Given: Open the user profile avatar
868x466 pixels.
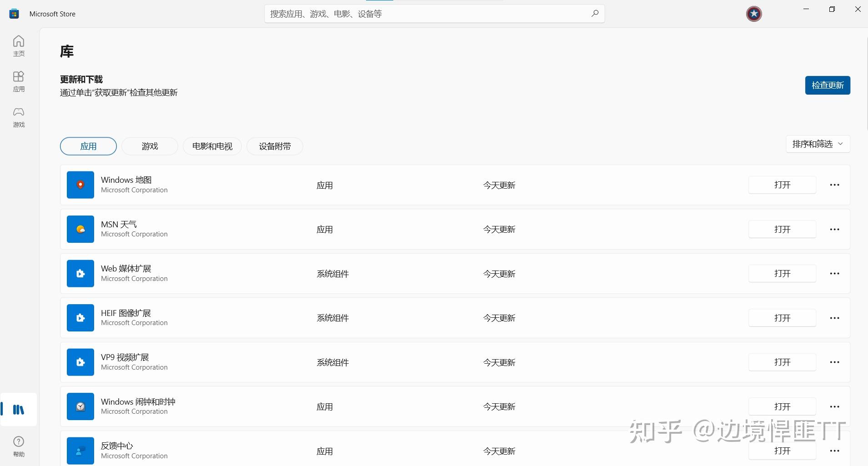Looking at the screenshot, I should 754,14.
